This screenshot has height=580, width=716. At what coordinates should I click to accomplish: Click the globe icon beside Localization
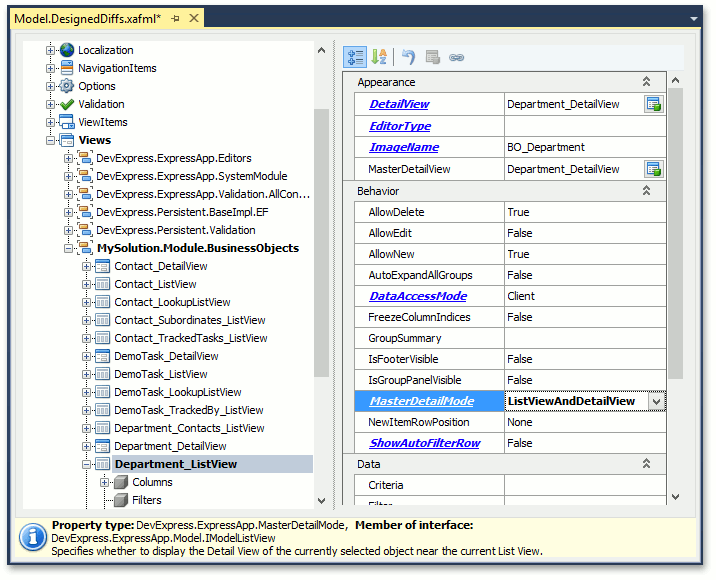[67, 50]
